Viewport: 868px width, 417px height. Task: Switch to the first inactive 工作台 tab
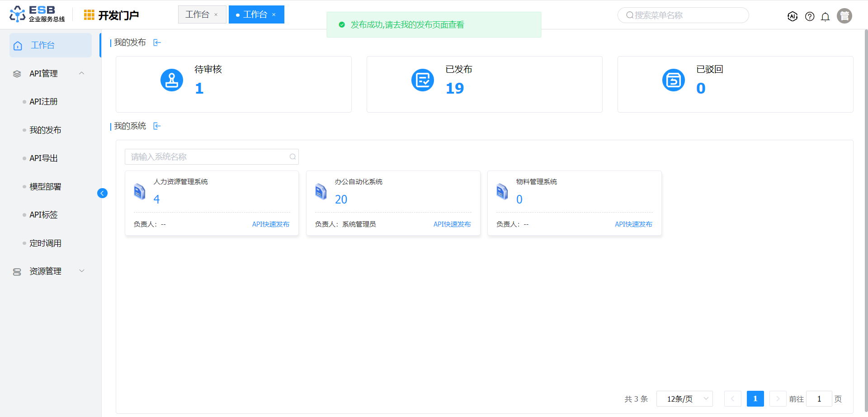[198, 14]
